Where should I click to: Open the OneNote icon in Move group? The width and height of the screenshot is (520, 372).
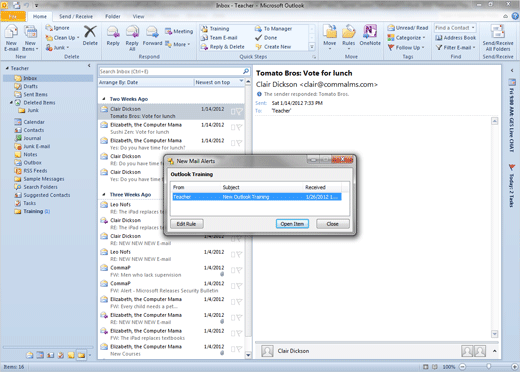370,35
